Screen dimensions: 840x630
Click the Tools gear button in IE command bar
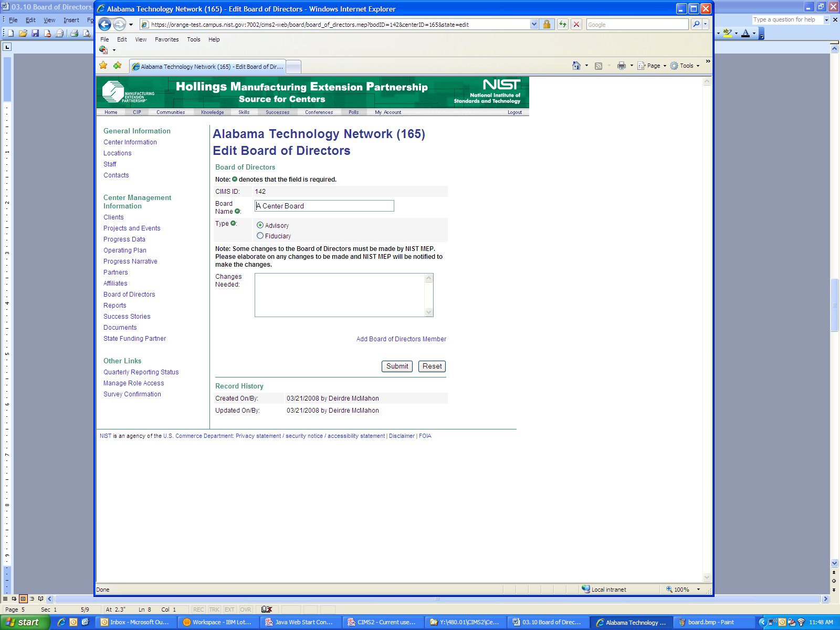(685, 66)
